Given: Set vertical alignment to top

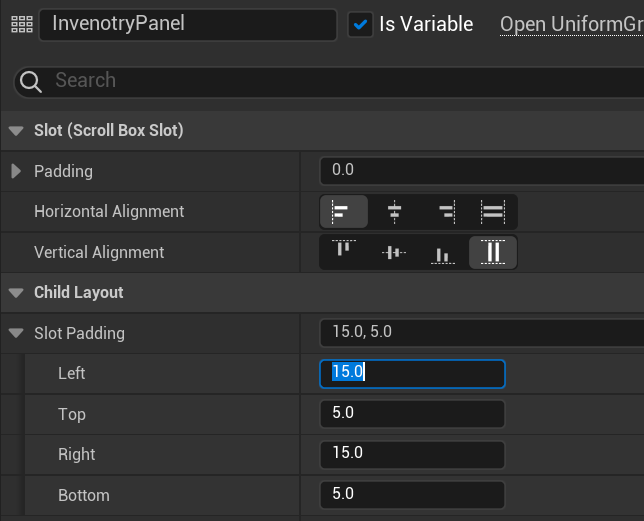Looking at the screenshot, I should click(343, 252).
